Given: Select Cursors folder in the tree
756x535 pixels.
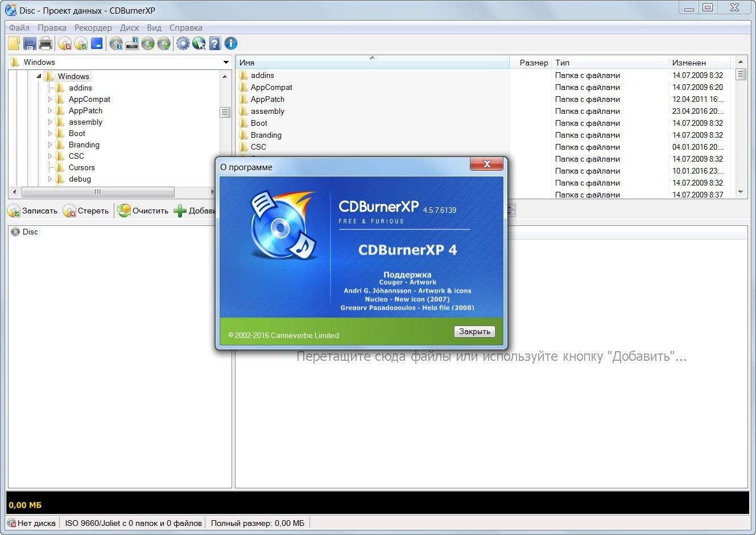Looking at the screenshot, I should tap(82, 167).
